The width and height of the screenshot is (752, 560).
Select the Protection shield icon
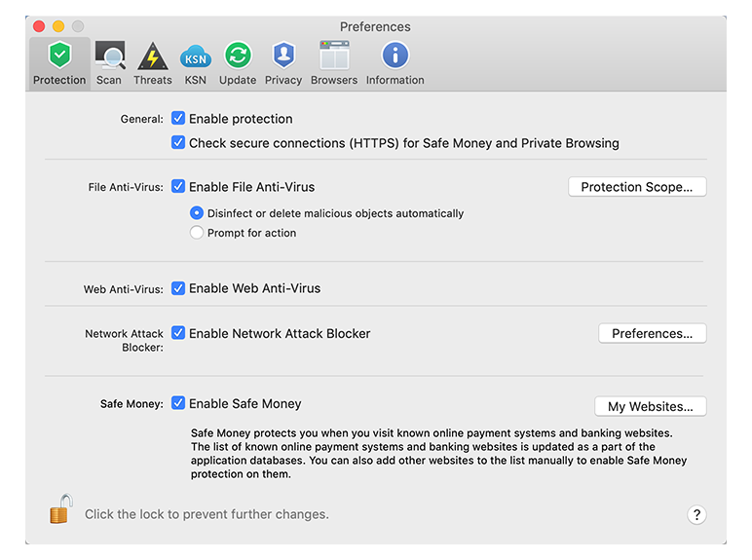(x=60, y=56)
